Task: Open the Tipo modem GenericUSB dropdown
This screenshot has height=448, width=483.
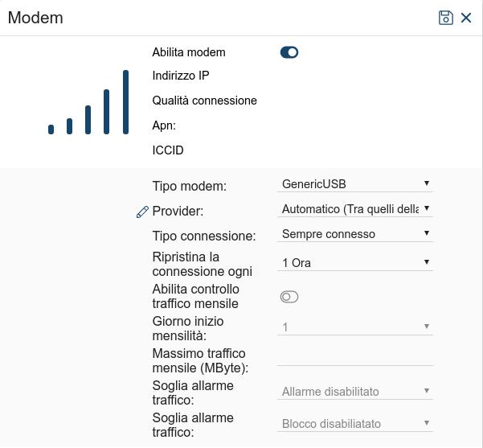Action: 355,184
